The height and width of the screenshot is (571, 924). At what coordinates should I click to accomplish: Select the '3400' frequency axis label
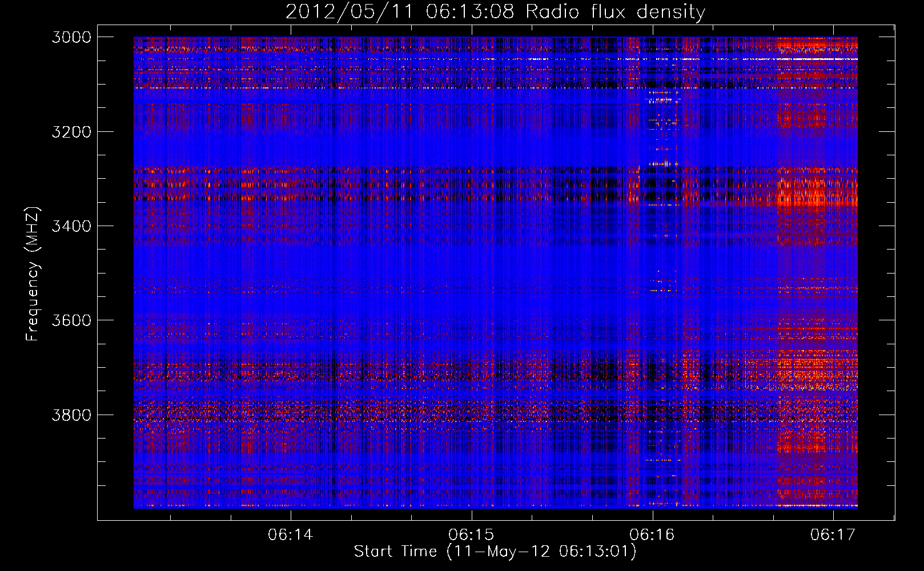coord(71,226)
